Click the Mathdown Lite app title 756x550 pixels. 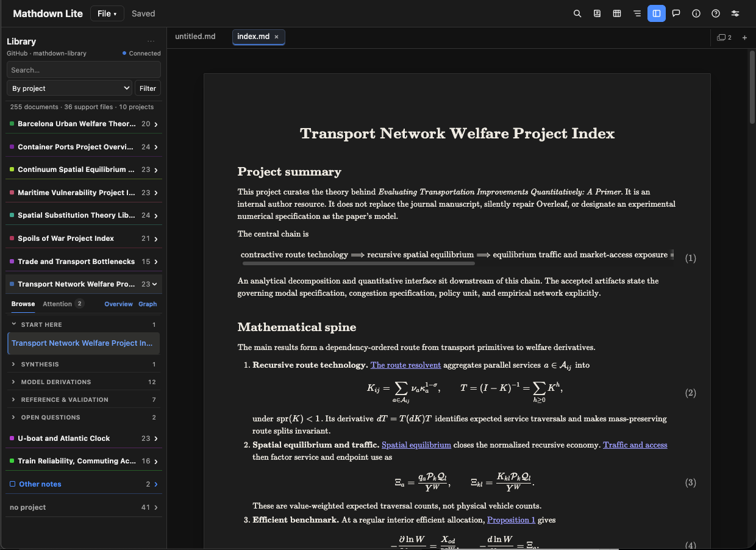(48, 13)
